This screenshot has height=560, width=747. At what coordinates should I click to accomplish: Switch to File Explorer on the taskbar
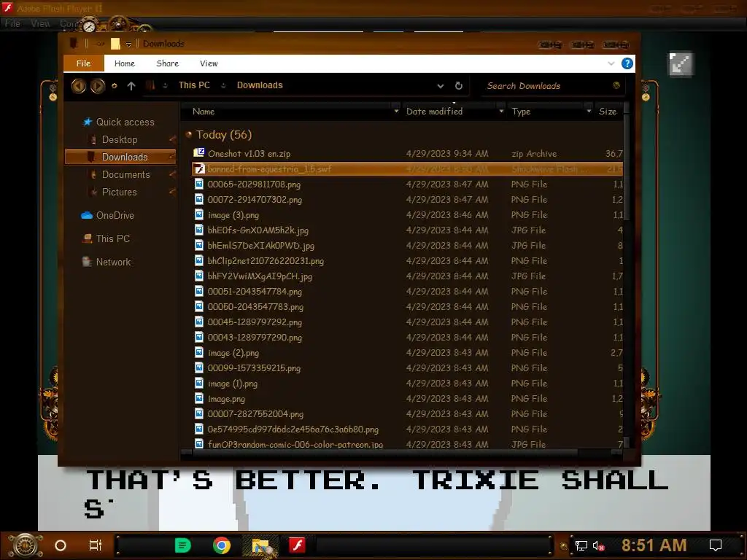pos(262,546)
